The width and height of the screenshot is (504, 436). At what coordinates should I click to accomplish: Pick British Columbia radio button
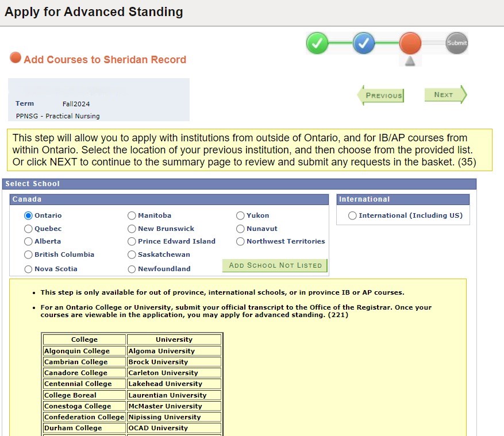[x=28, y=255]
